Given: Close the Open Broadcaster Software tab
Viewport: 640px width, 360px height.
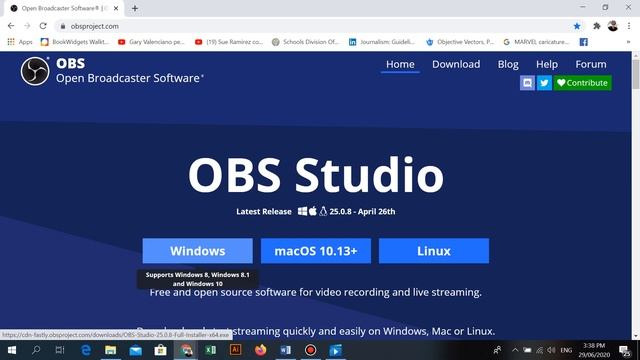Looking at the screenshot, I should 116,8.
